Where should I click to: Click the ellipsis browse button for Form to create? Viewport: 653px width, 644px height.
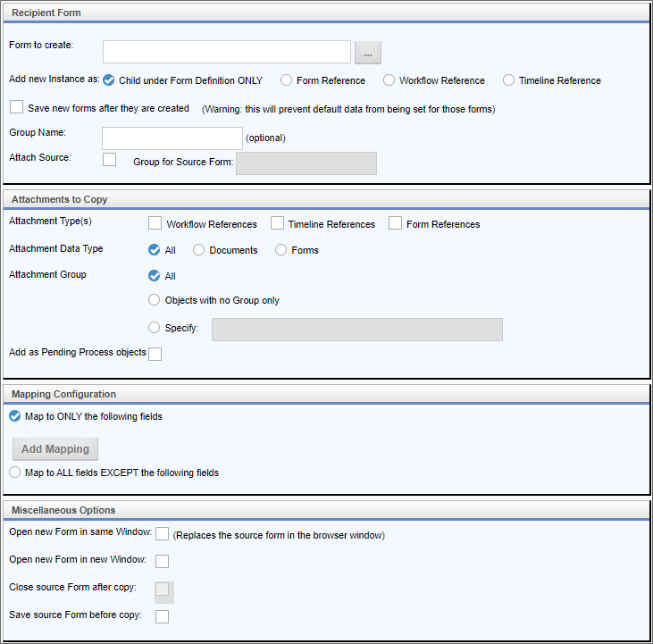(368, 53)
